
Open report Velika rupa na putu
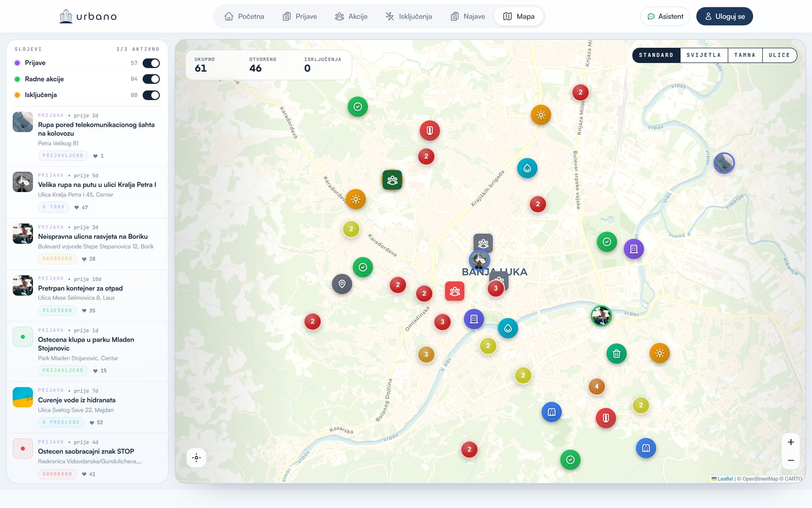pyautogui.click(x=87, y=192)
